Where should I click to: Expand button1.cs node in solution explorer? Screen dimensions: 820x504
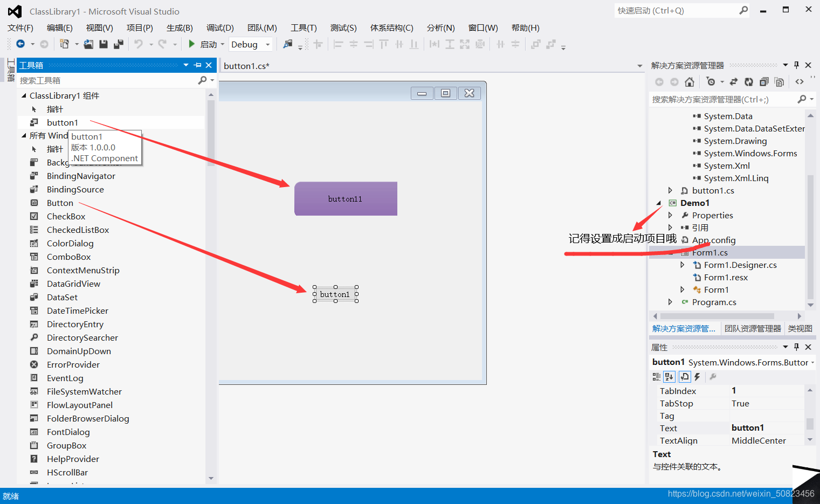click(670, 190)
